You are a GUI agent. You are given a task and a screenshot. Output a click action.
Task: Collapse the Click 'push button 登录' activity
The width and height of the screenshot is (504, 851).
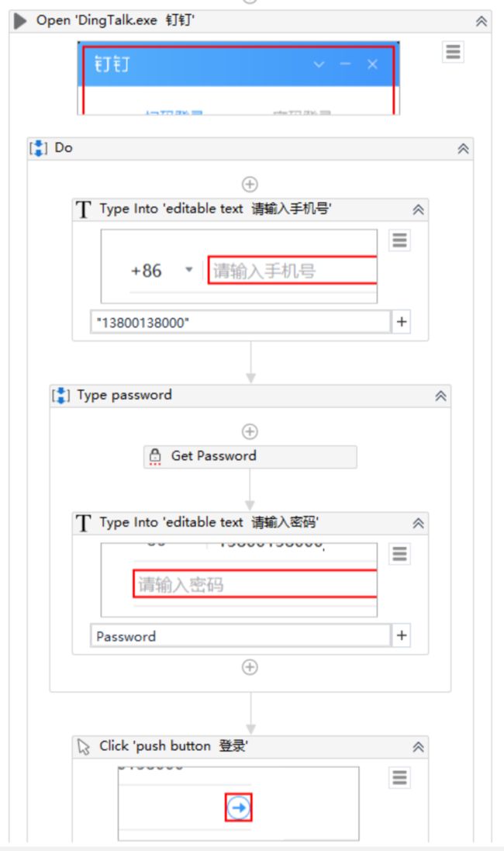418,747
